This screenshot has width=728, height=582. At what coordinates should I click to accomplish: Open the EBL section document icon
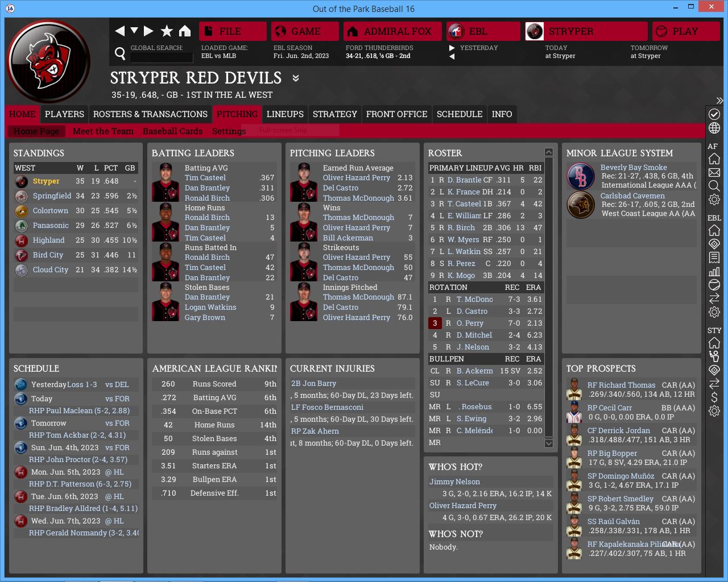click(714, 257)
